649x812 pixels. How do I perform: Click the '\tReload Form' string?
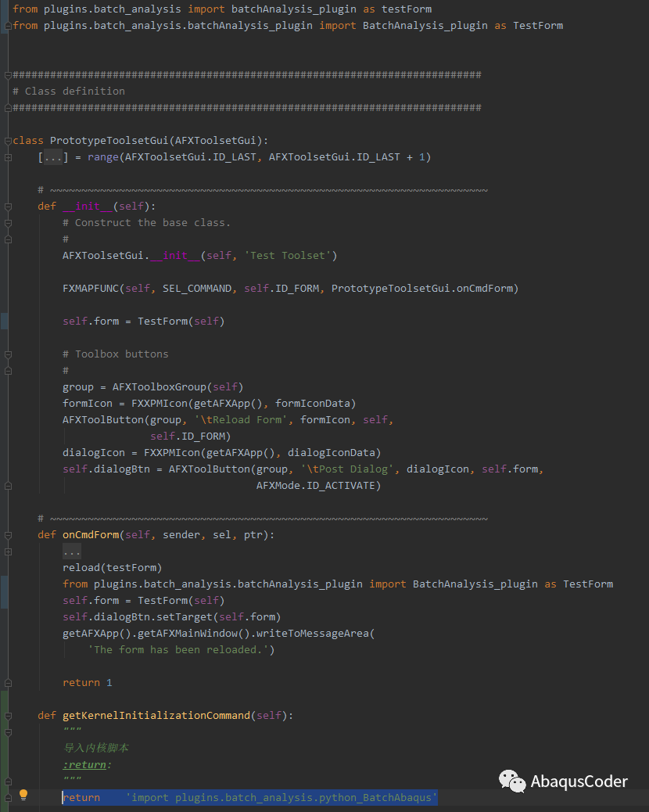point(241,419)
